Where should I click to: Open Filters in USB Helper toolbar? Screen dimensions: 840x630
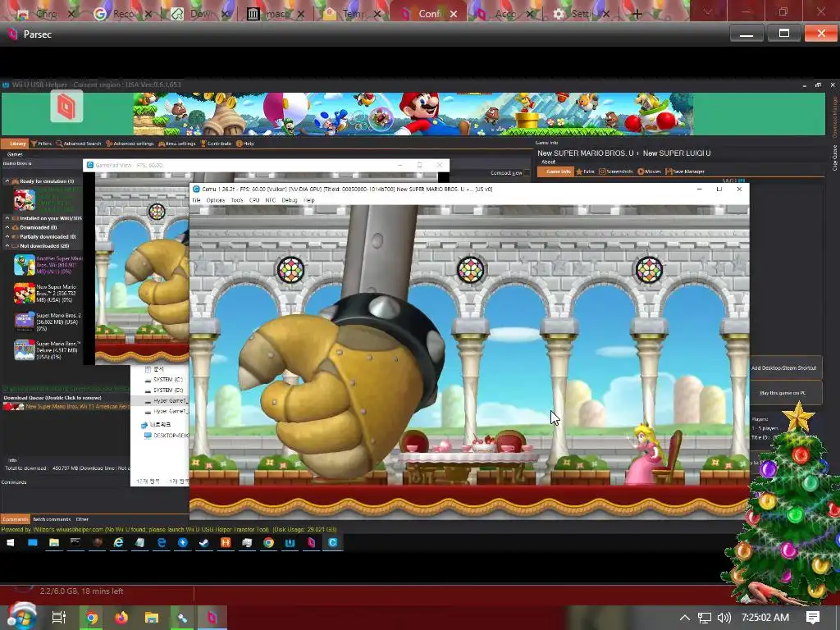coord(41,144)
